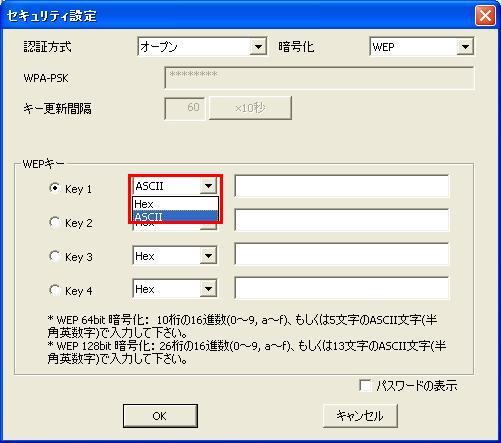
Task: Enable the パスワードの表示 checkbox
Action: (x=365, y=386)
